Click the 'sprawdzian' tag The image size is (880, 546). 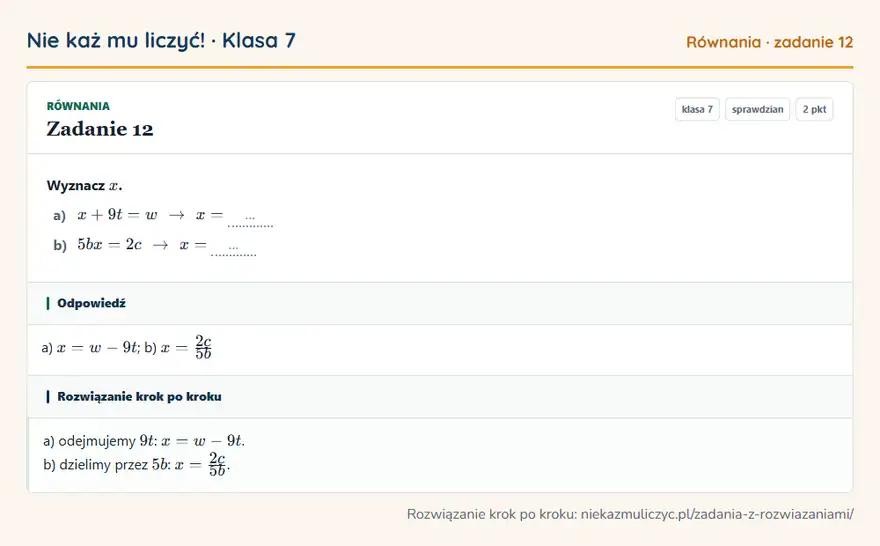coord(757,109)
